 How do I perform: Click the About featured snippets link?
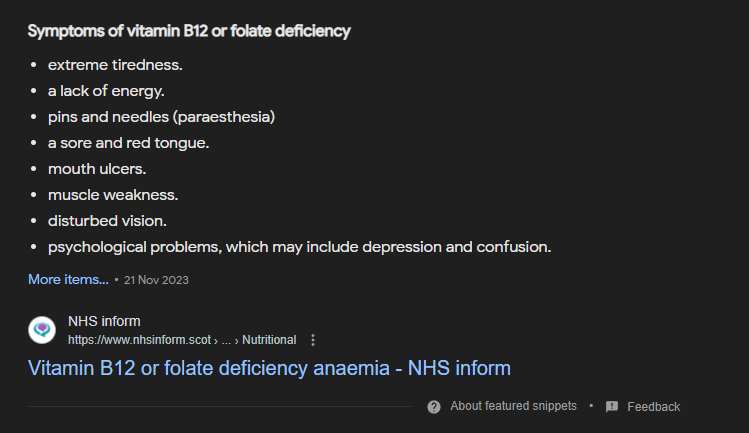(x=513, y=406)
